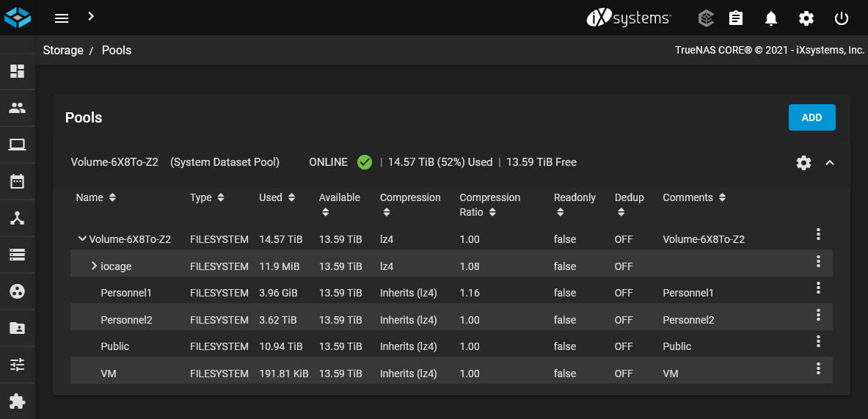Image resolution: width=868 pixels, height=419 pixels.
Task: Sort datasets by Readonly column
Action: 575,204
